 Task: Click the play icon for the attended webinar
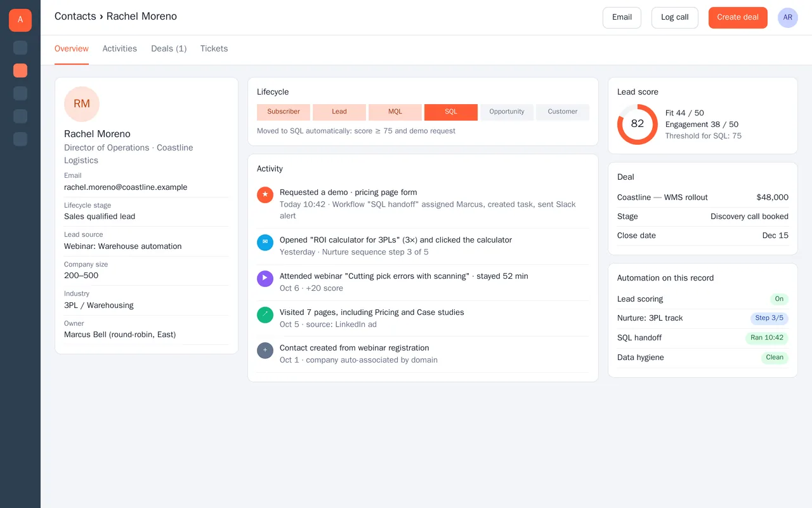(x=265, y=279)
